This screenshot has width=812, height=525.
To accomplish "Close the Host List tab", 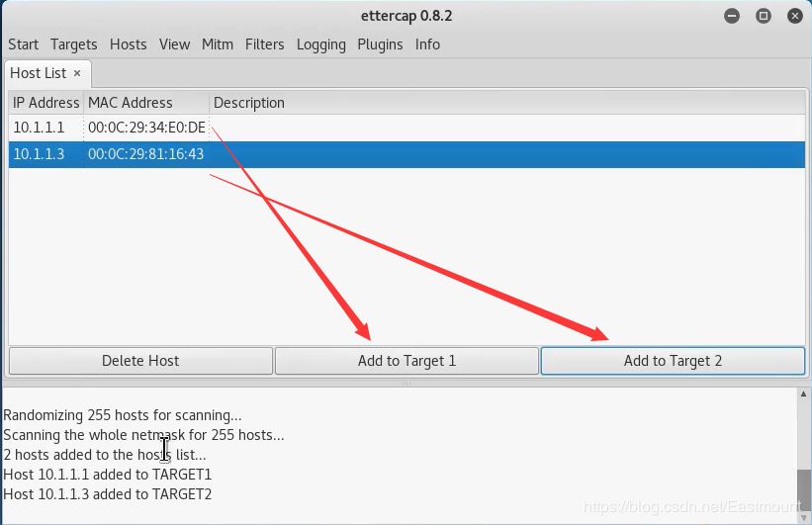I will (x=77, y=73).
